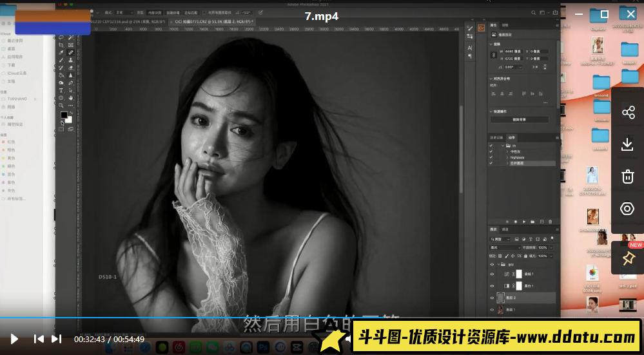Toggle checkmark for the 中性灰 action
Screen dimensions: 644x355
(491, 151)
